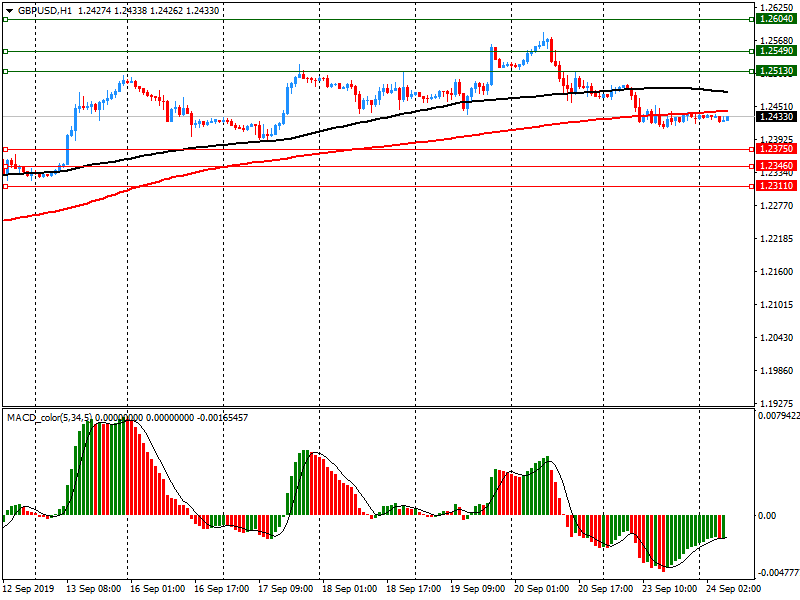800x600 pixels.
Task: Select the 1.25130 green resistance level label
Action: (776, 71)
